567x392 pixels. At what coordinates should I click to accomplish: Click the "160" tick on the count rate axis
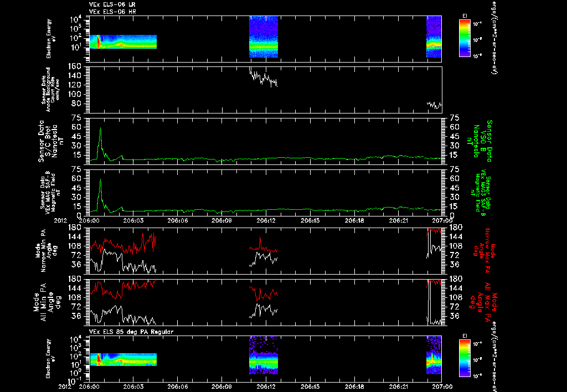(x=75, y=66)
